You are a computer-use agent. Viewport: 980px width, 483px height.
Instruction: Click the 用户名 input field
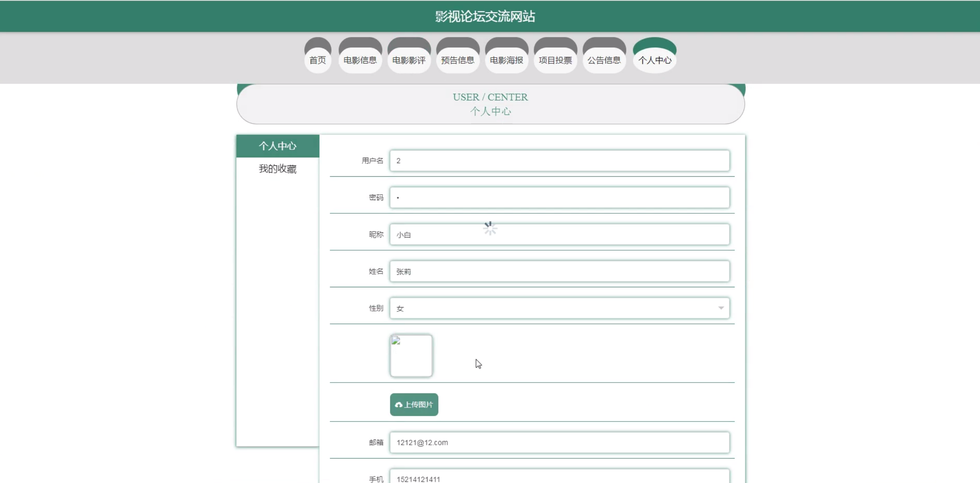(x=559, y=161)
